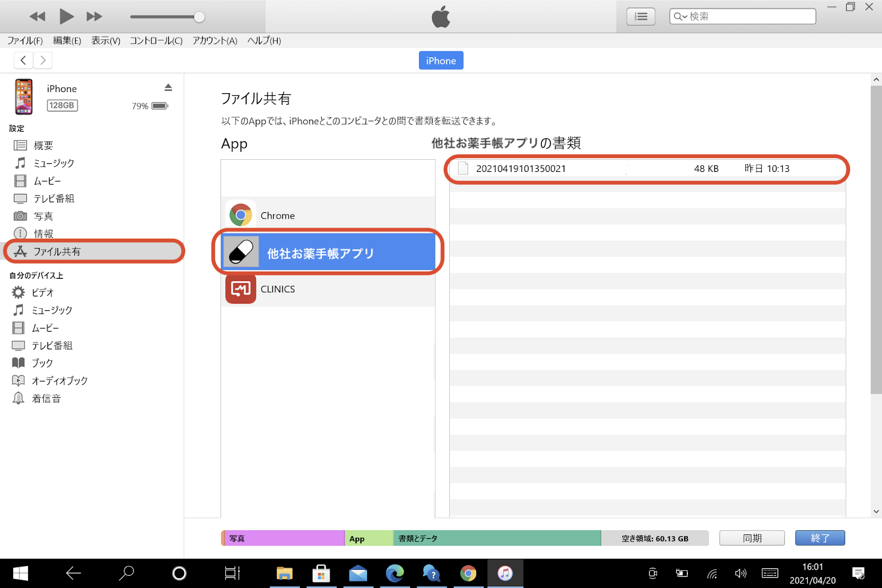The width and height of the screenshot is (882, 588).
Task: Click the volume slider knob
Action: coord(199,17)
